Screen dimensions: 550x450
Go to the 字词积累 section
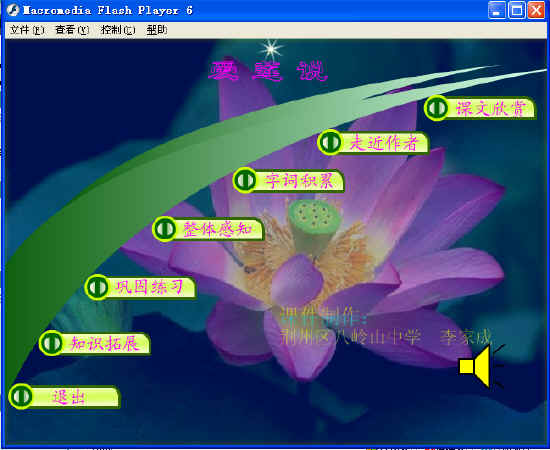(300, 181)
